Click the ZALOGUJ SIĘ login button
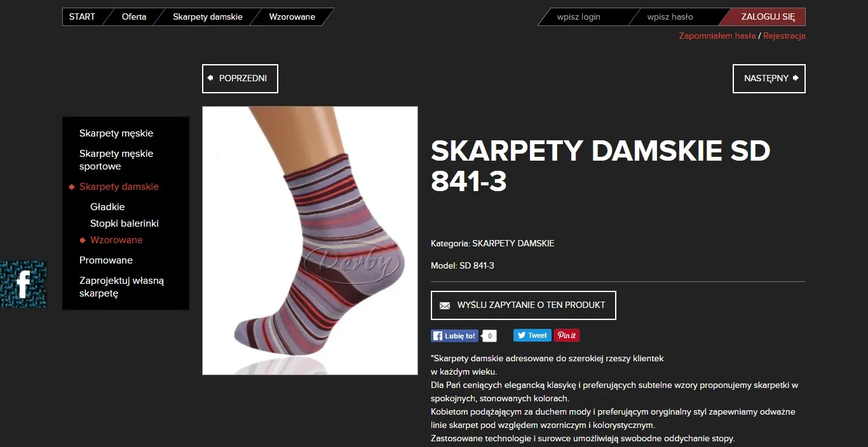Viewport: 868px width, 447px height. [x=768, y=17]
